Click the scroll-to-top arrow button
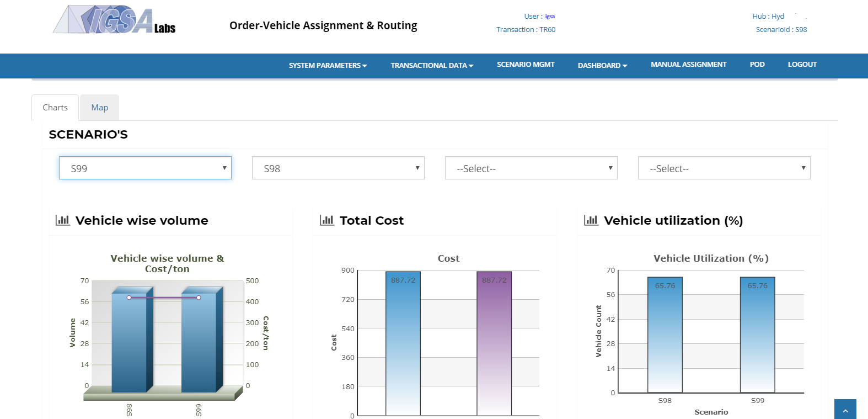The width and height of the screenshot is (868, 419). coord(845,410)
